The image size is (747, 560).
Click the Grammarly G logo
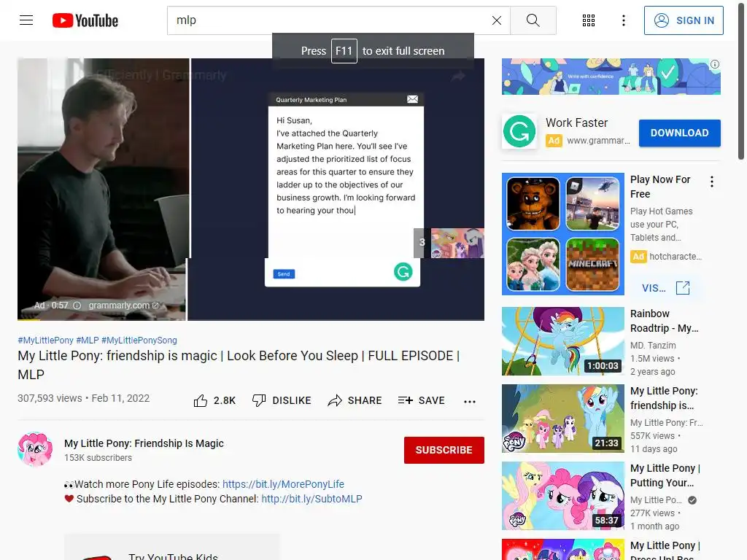point(519,131)
